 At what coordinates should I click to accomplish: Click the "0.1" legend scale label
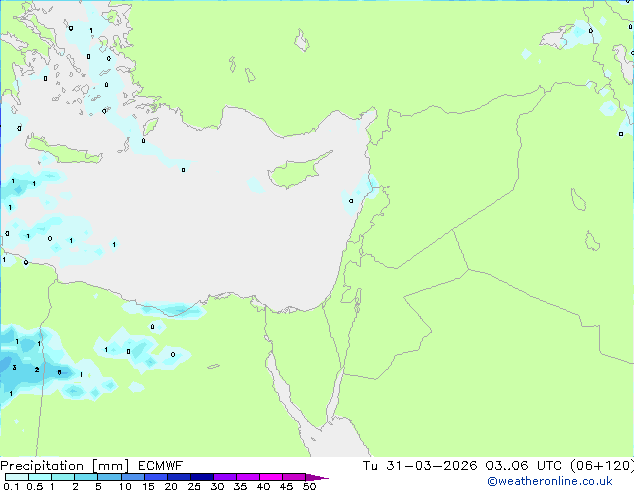[11, 486]
